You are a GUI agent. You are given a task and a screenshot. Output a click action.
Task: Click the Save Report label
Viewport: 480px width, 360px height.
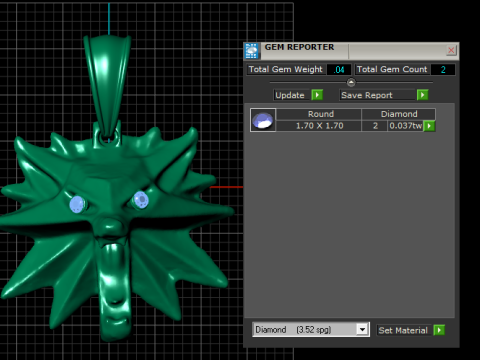coord(377,95)
